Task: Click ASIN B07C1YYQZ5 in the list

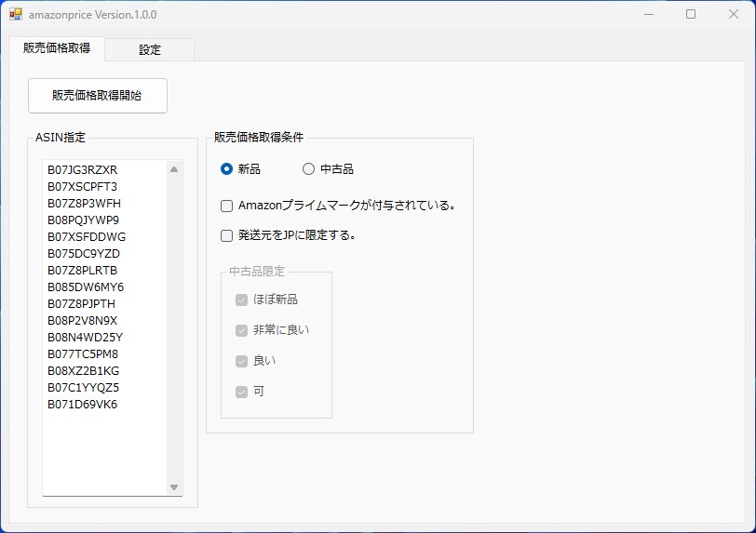Action: pyautogui.click(x=84, y=388)
